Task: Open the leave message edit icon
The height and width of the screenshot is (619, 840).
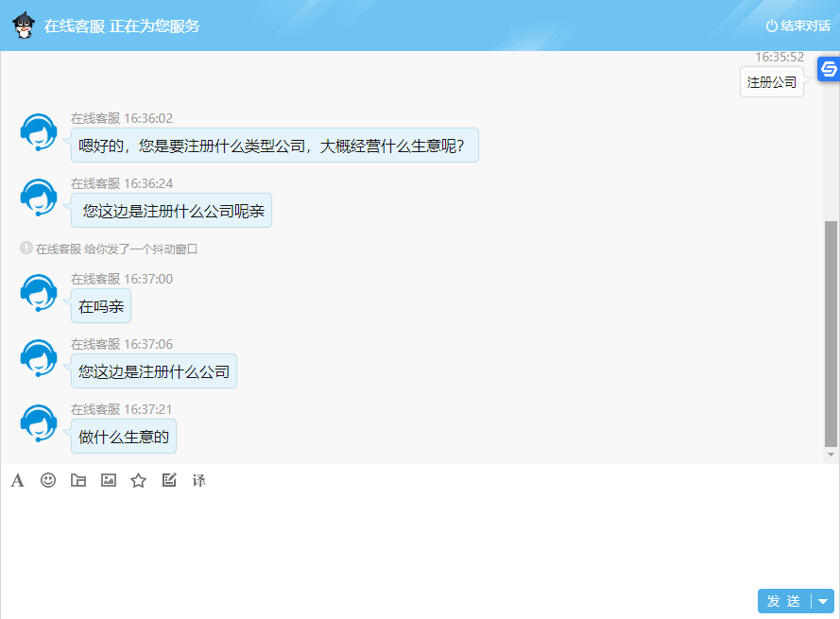Action: (x=169, y=480)
